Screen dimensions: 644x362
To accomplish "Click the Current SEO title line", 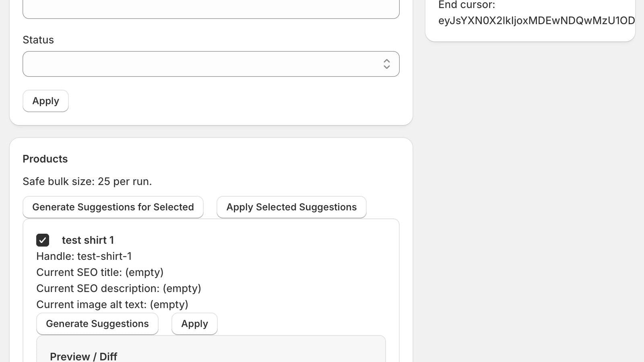I will point(100,272).
